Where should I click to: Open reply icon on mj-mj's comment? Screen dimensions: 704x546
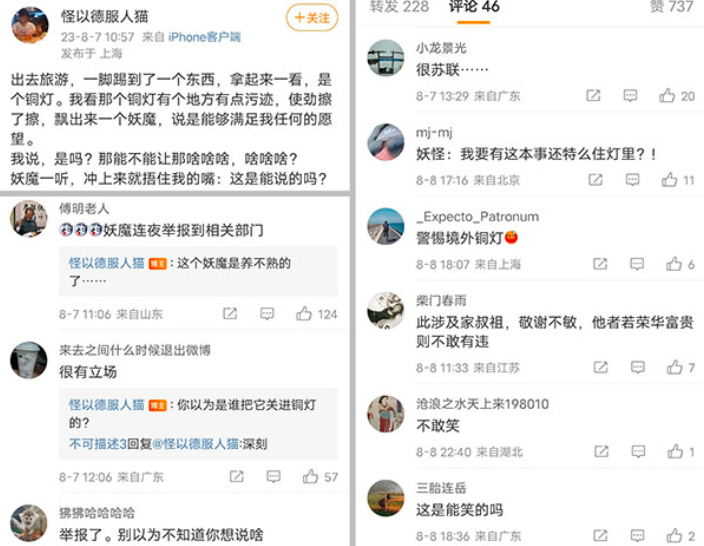point(633,180)
